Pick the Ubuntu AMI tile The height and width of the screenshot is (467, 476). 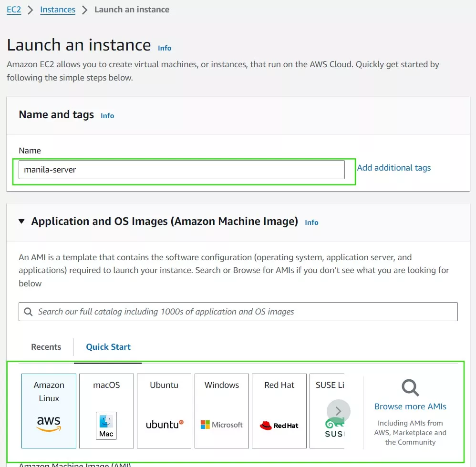[164, 411]
